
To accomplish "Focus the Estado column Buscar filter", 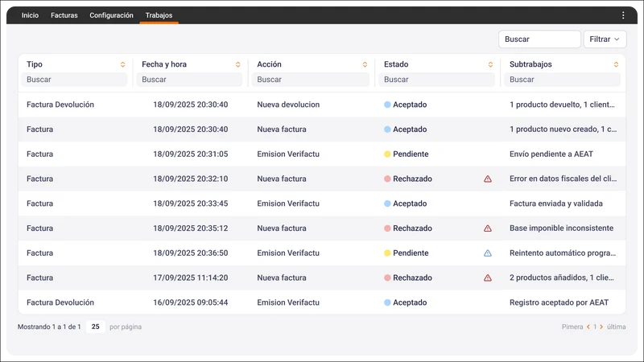I will 436,79.
